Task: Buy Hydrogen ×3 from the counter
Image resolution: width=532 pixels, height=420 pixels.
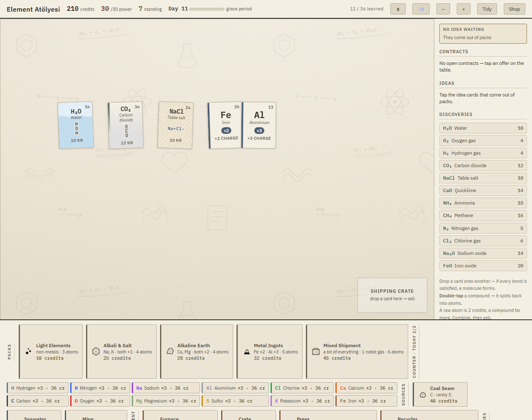Action: [x=37, y=388]
